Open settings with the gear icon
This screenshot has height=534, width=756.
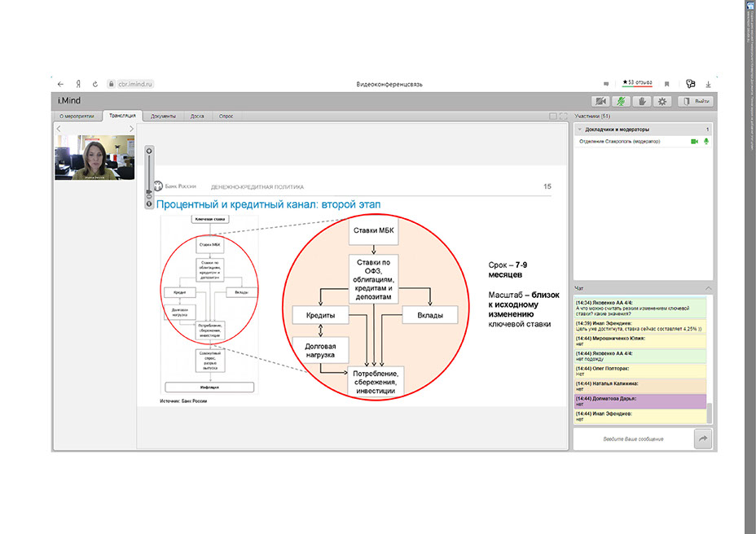click(662, 101)
